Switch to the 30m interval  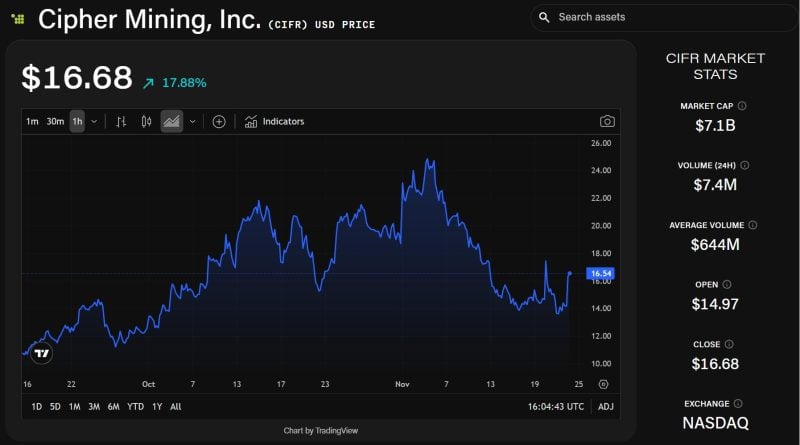pos(55,122)
